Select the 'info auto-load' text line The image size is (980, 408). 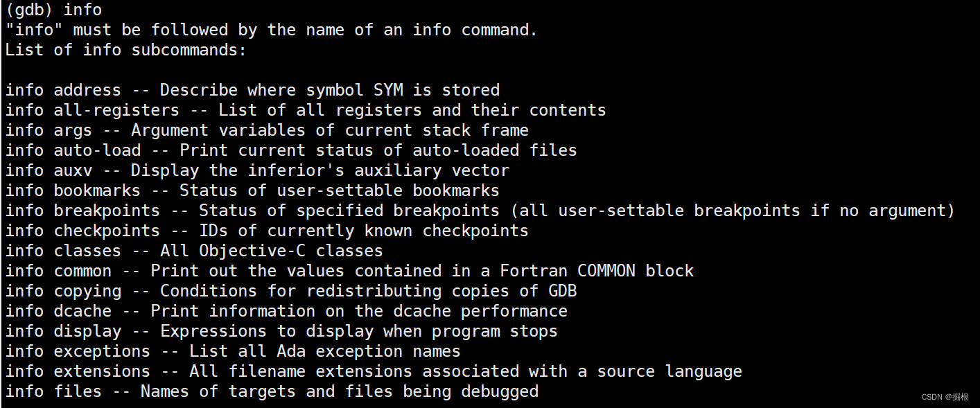pyautogui.click(x=291, y=150)
